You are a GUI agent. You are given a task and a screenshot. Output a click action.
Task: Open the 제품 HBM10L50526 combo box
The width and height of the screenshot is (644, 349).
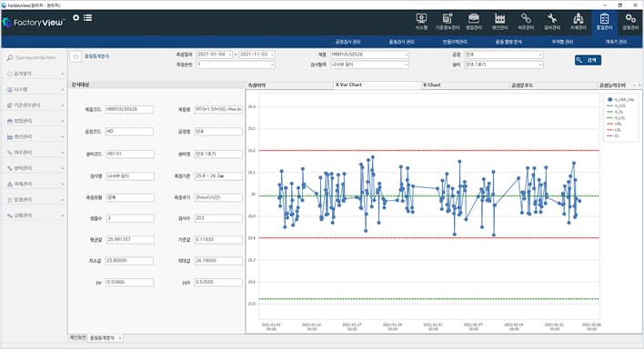(369, 55)
